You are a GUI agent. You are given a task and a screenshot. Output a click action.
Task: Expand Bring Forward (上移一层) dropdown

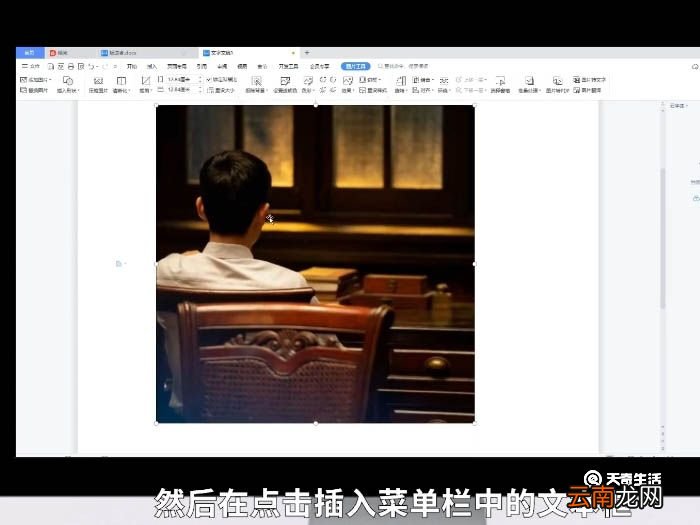(x=471, y=80)
